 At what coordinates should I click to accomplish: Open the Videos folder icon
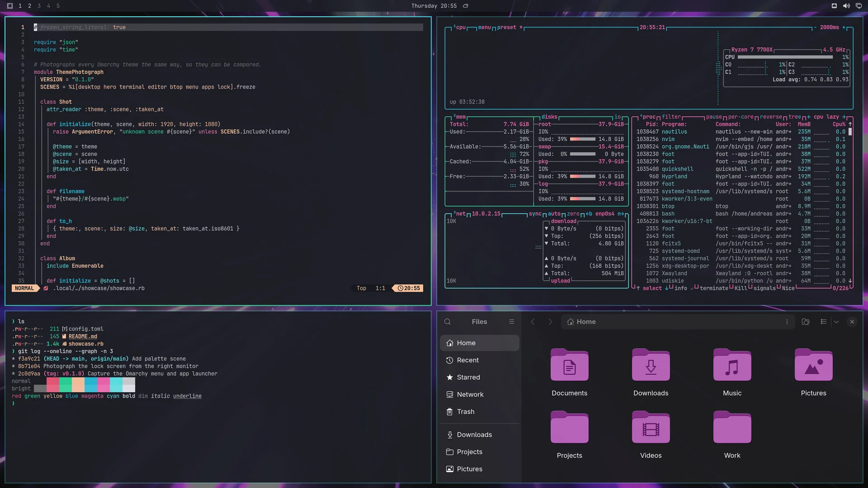click(x=651, y=427)
